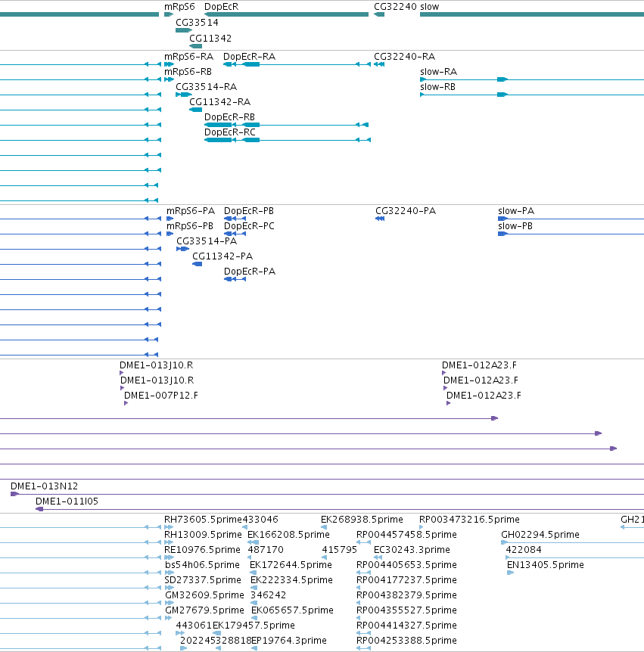Select the EK172644.5prime EST label
The height and width of the screenshot is (652, 644).
tap(291, 565)
